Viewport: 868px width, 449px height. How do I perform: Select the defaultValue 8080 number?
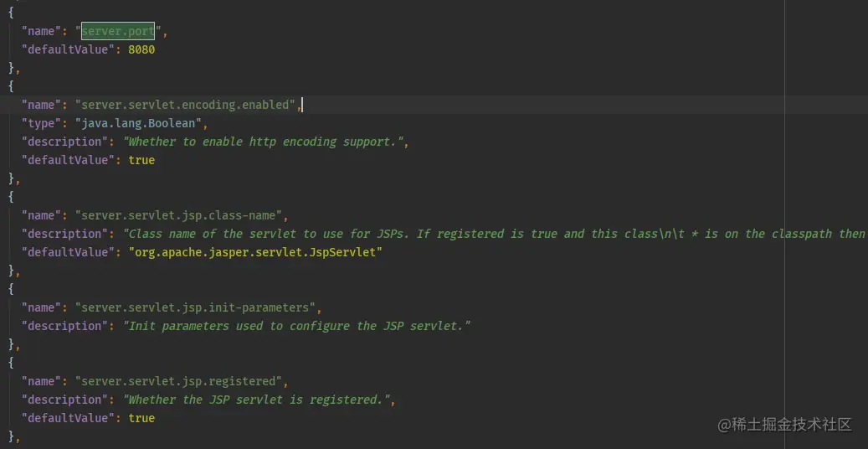tap(141, 50)
